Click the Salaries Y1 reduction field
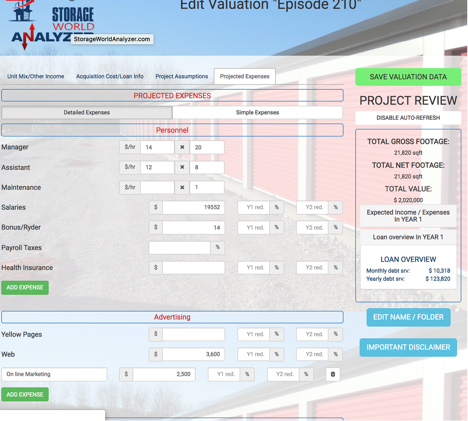This screenshot has width=468, height=421. coord(254,207)
